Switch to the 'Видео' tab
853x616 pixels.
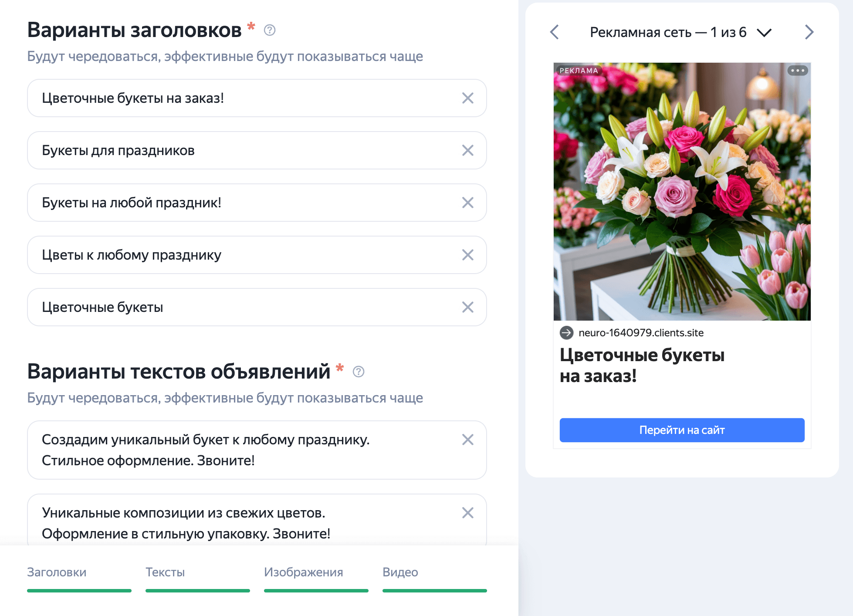pyautogui.click(x=434, y=578)
